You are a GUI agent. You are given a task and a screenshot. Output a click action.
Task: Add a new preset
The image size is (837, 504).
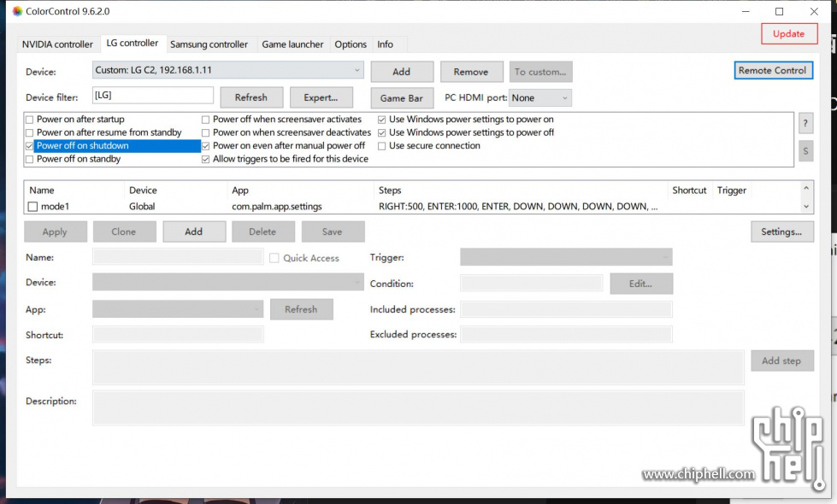click(194, 231)
